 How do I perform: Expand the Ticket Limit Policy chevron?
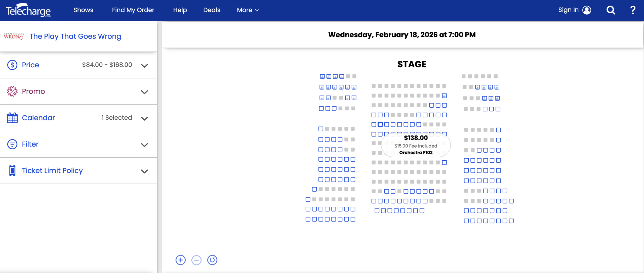click(144, 171)
